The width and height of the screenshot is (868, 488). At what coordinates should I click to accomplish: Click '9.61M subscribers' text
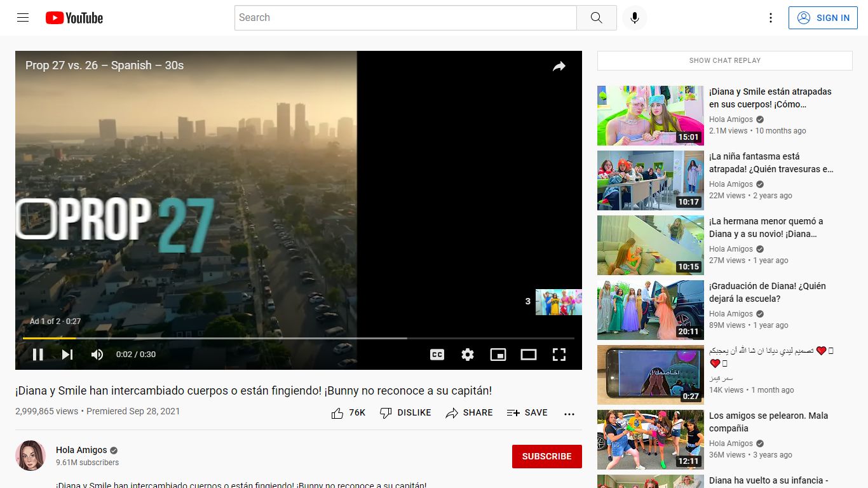pos(88,463)
